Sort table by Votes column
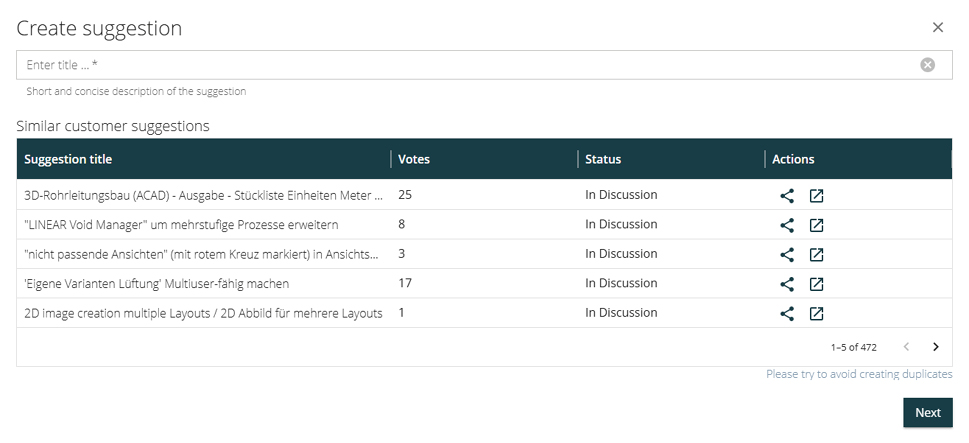The image size is (969, 443). tap(414, 159)
